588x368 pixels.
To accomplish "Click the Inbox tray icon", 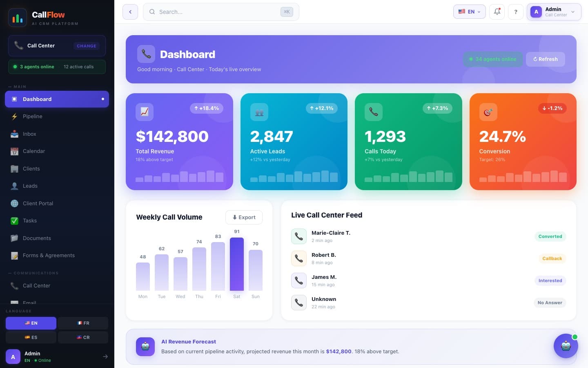I will 14,134.
